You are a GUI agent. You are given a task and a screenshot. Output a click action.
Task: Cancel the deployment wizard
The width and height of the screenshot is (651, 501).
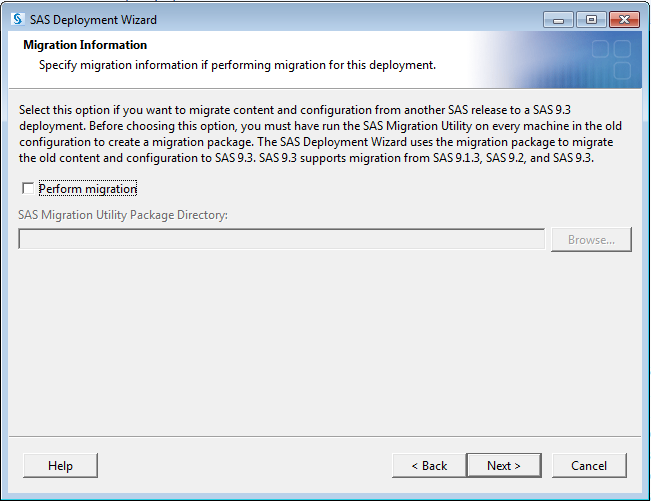tap(588, 466)
